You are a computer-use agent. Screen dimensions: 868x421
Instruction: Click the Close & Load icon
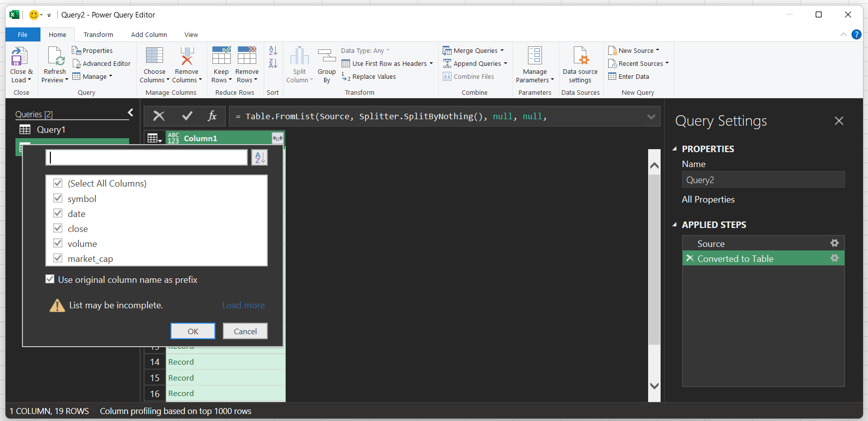(x=19, y=56)
